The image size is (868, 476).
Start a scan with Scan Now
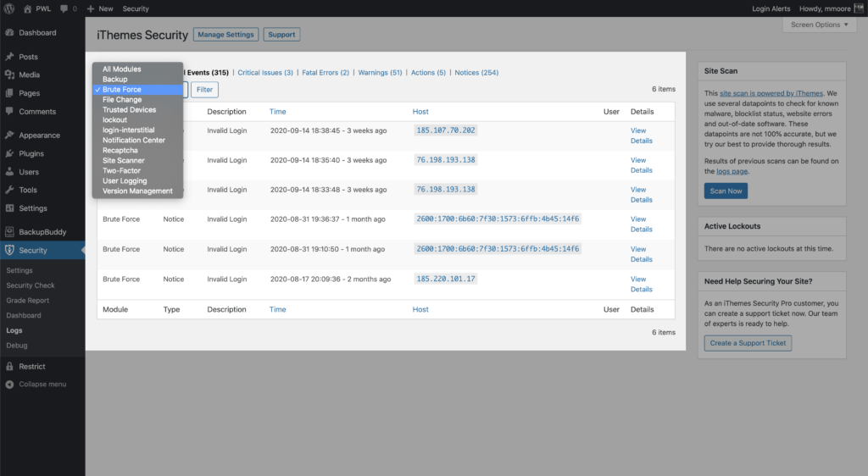pyautogui.click(x=726, y=191)
